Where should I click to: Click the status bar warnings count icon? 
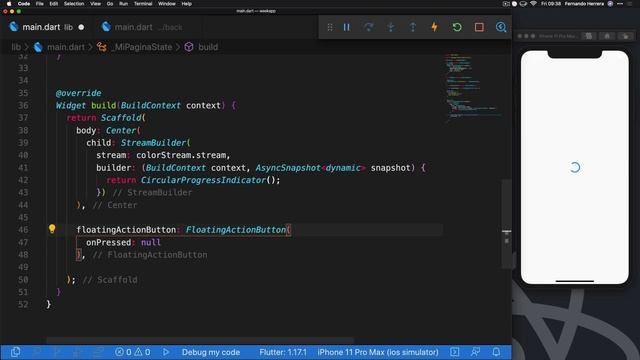(x=138, y=352)
